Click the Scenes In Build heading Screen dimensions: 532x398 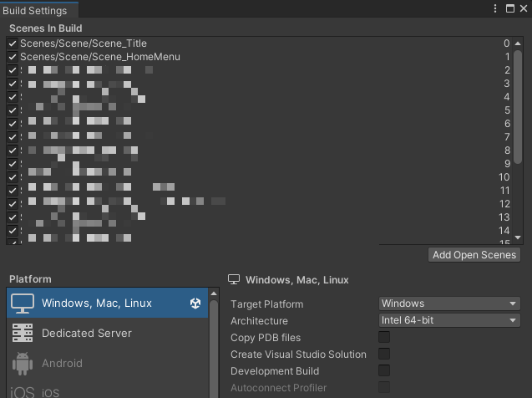coord(46,28)
